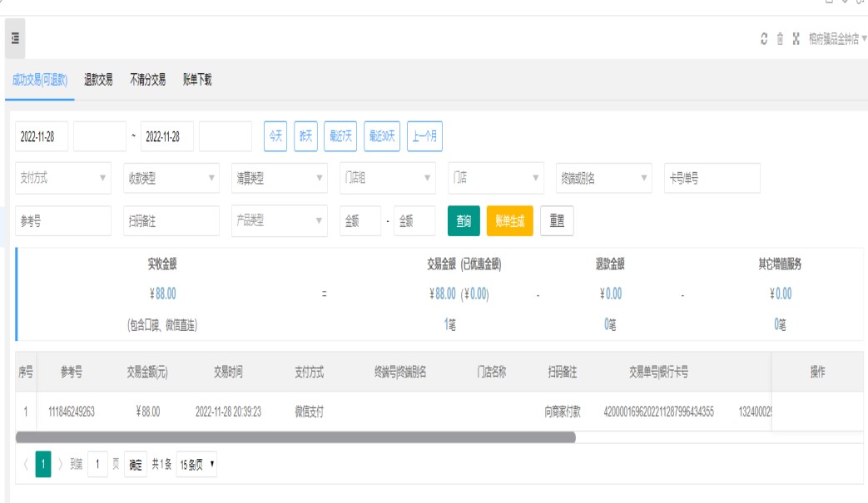Switch to the 退款交易 tab
This screenshot has width=868, height=503.
[x=98, y=80]
